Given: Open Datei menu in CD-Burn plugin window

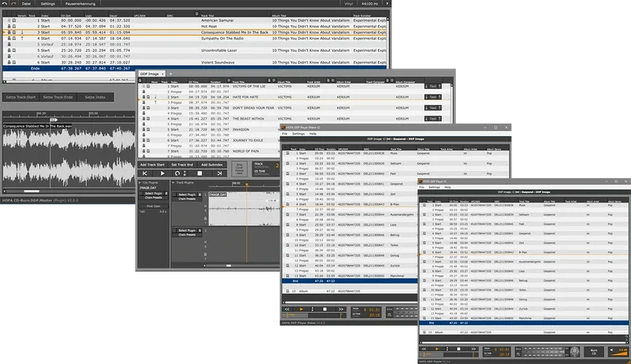Looking at the screenshot, I should coord(26,4).
